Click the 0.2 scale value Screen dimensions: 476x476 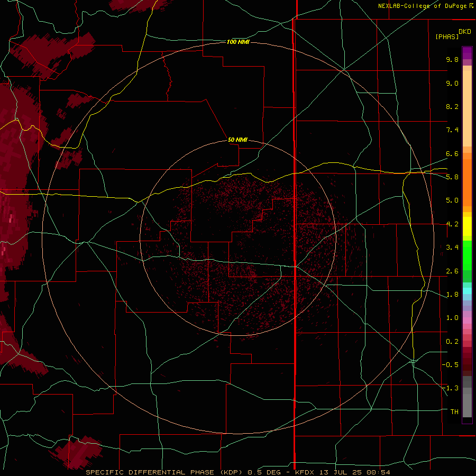(452, 342)
